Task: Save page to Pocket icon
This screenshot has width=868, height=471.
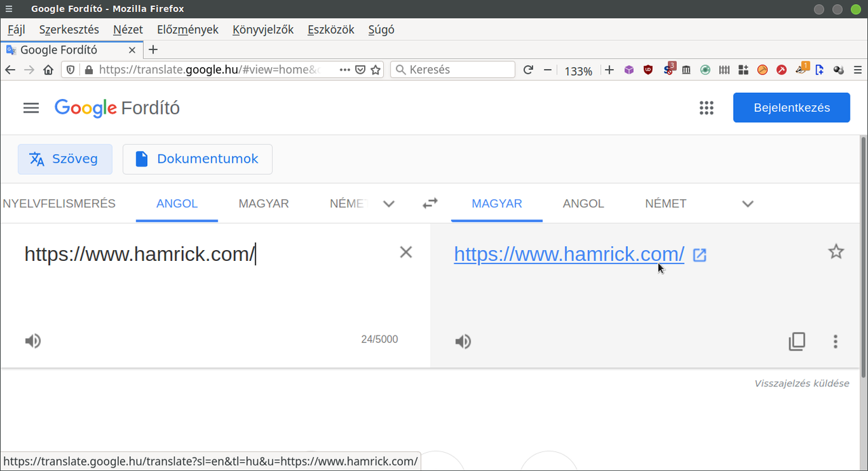Action: point(361,70)
